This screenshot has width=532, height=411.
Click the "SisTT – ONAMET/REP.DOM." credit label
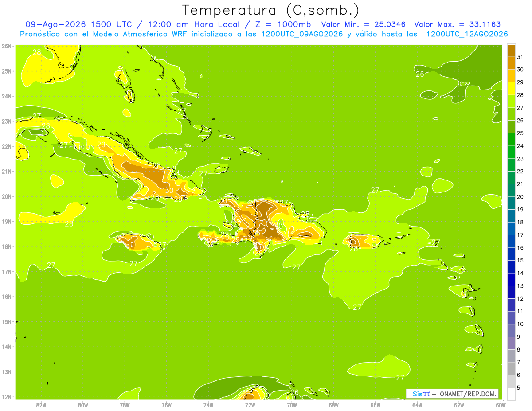(452, 394)
